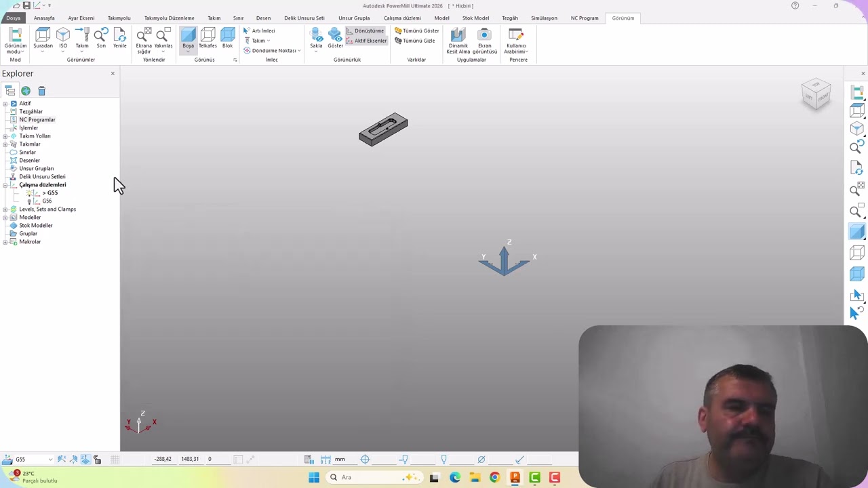Image resolution: width=868 pixels, height=488 pixels.
Task: Select the Artı İmleci cursor option
Action: (x=259, y=30)
